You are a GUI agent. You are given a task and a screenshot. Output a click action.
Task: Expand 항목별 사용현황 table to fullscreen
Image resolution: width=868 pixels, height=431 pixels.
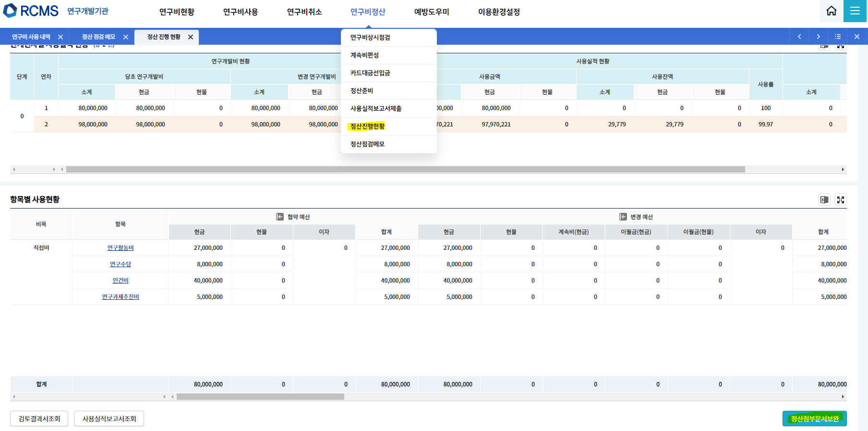pyautogui.click(x=841, y=200)
